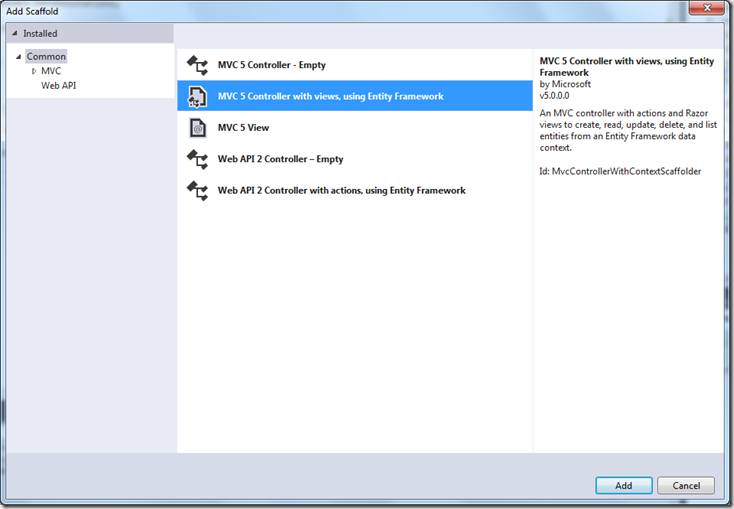Click the details pane title heading
This screenshot has height=509, width=734.
627,66
